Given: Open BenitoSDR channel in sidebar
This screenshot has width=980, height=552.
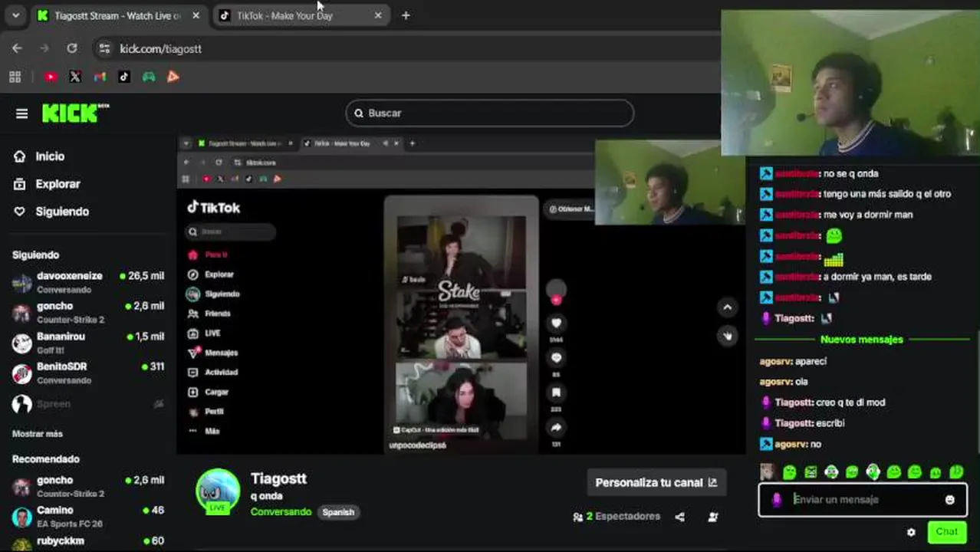Looking at the screenshot, I should click(88, 373).
